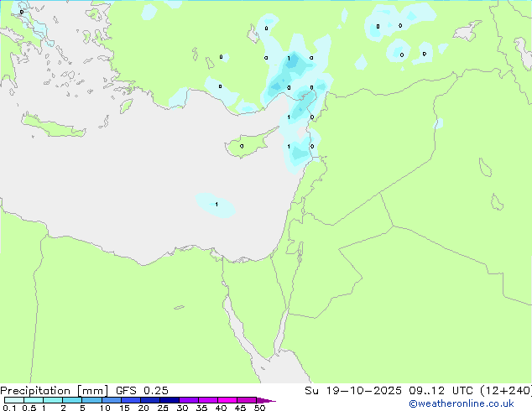Screen dimensions: 532x411
Task: Click the '1' value in open Mediterranean patch
Action: click(216, 204)
